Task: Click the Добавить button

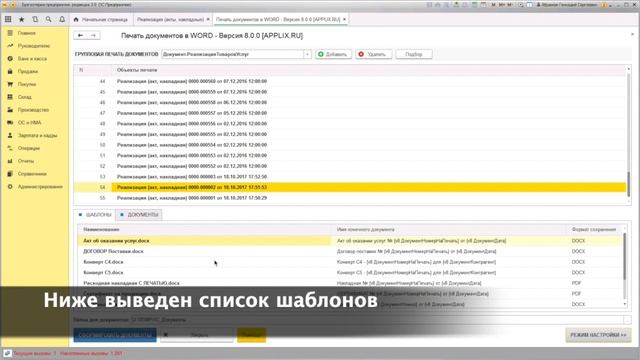Action: 333,54
